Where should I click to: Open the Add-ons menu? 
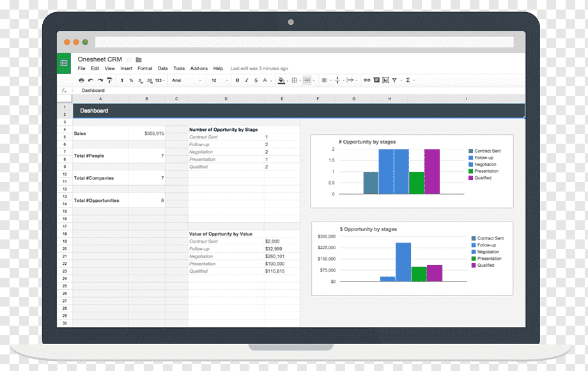point(199,68)
